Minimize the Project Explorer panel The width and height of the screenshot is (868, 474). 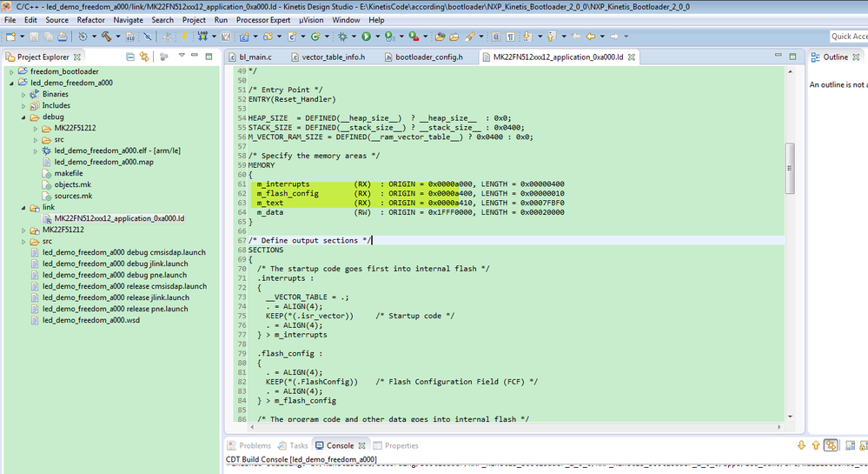(x=195, y=56)
